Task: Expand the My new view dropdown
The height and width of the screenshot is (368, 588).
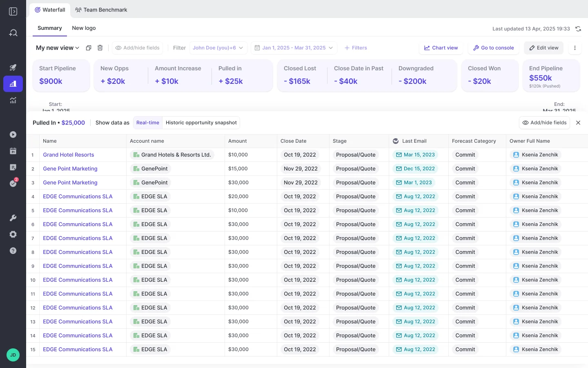Action: tap(58, 48)
